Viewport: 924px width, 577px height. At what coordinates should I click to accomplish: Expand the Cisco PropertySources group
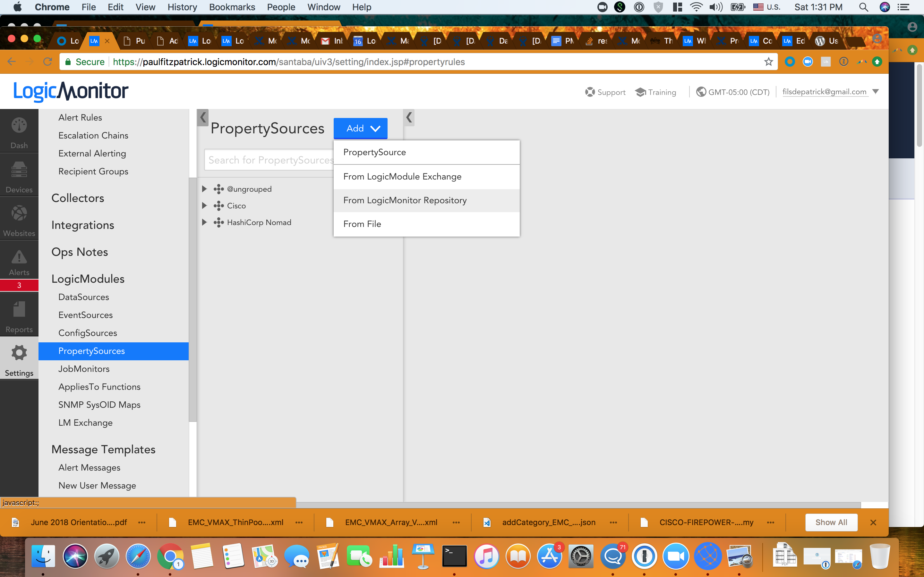click(204, 206)
